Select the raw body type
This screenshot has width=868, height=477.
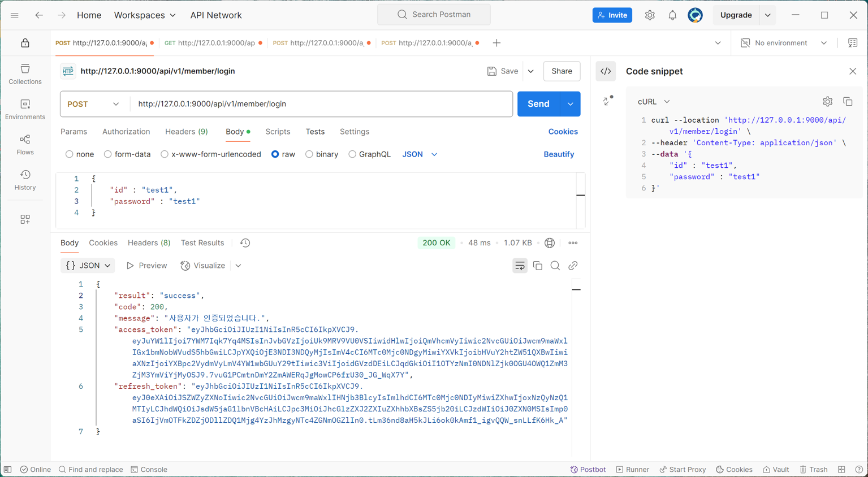coord(275,154)
